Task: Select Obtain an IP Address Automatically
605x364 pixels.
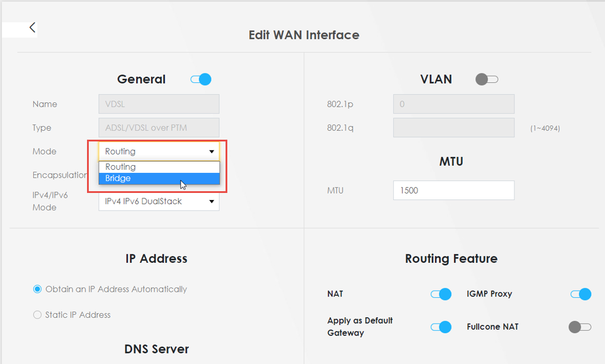Action: point(38,289)
